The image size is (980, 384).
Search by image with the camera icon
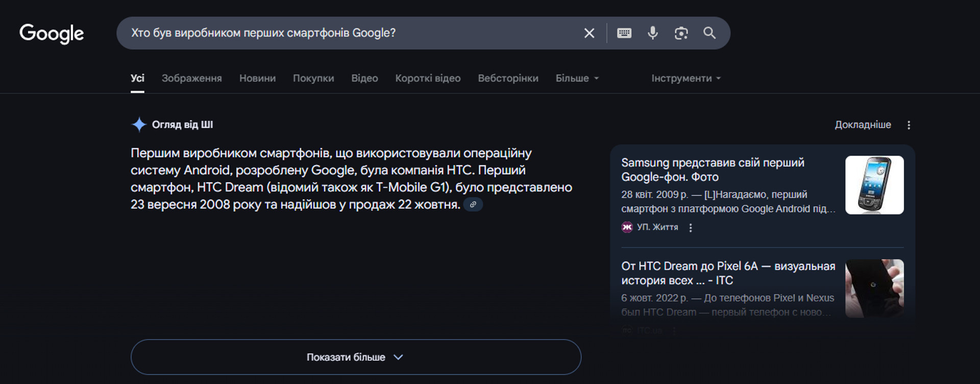(x=681, y=33)
